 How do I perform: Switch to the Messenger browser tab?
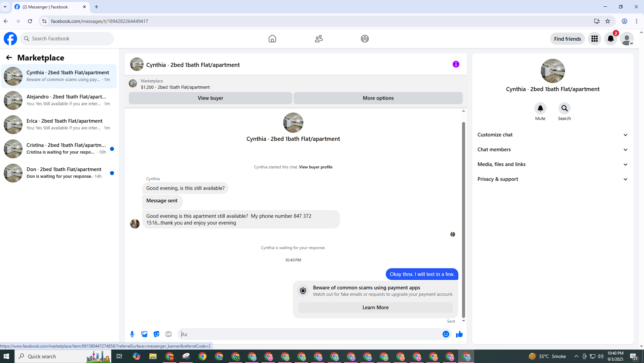50,7
